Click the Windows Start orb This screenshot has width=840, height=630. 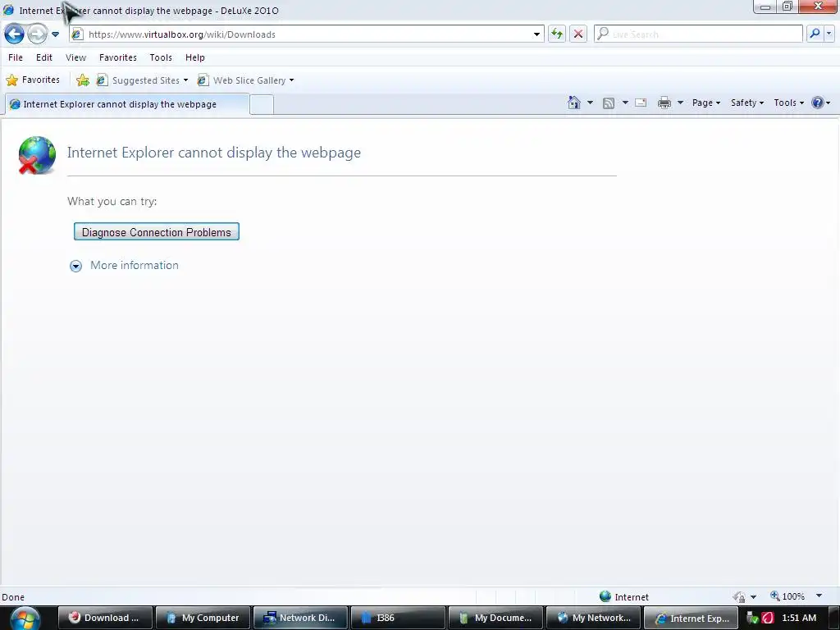click(x=25, y=619)
